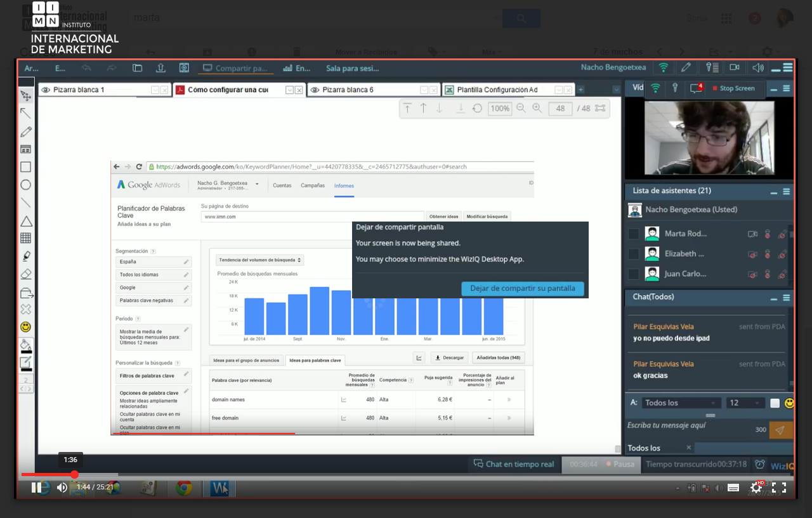Open Sala para sesi... menu
Viewport: 812px width, 518px height.
coord(352,69)
